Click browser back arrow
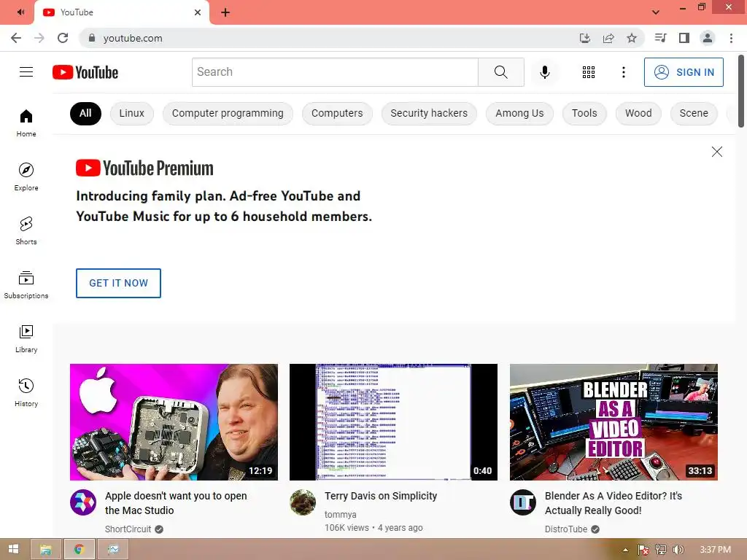The height and width of the screenshot is (560, 747). (x=16, y=38)
